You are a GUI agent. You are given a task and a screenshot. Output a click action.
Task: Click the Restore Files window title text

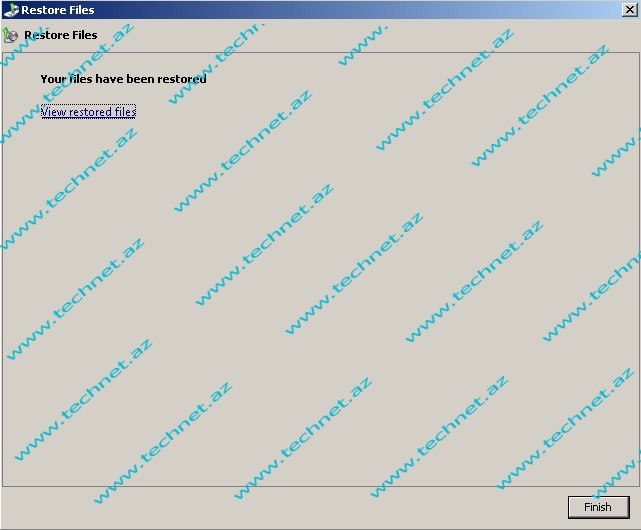pyautogui.click(x=58, y=10)
